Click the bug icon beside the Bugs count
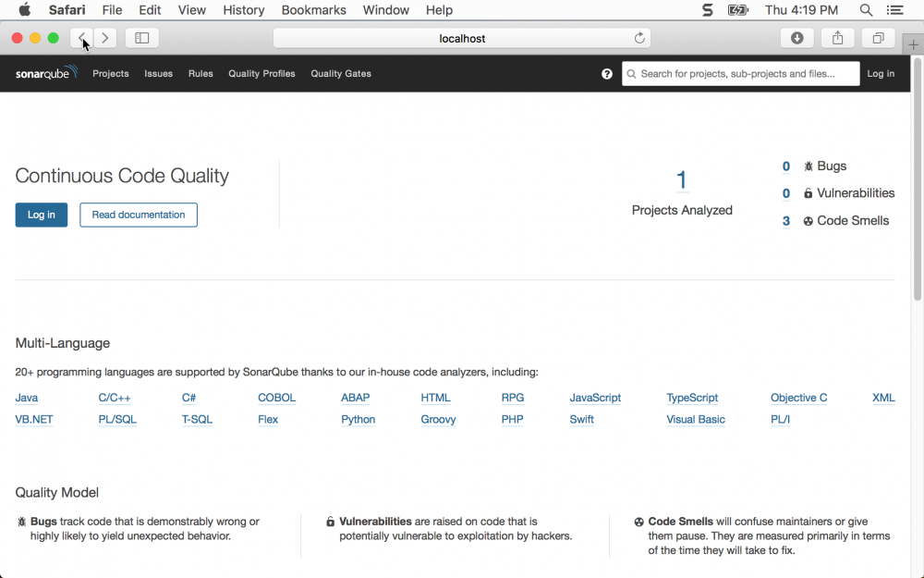 (807, 166)
